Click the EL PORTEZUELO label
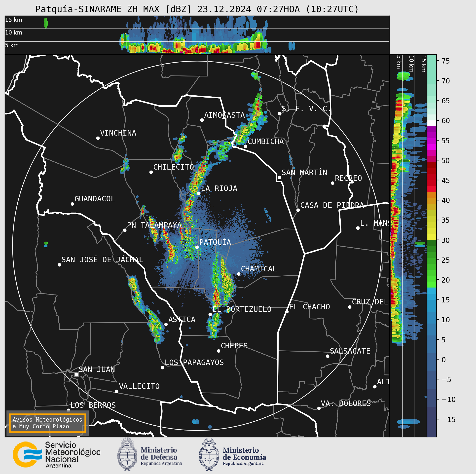The width and height of the screenshot is (476, 474). pos(242,309)
